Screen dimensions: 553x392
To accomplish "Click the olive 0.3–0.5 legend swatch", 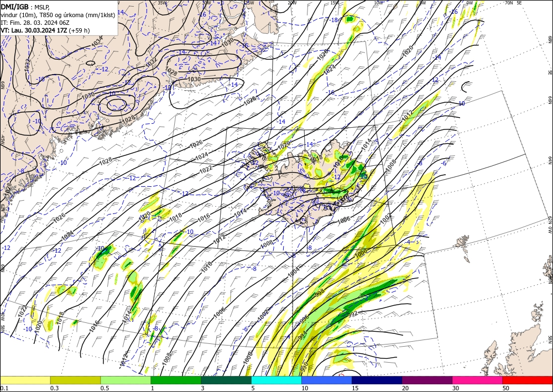I will tap(75, 380).
